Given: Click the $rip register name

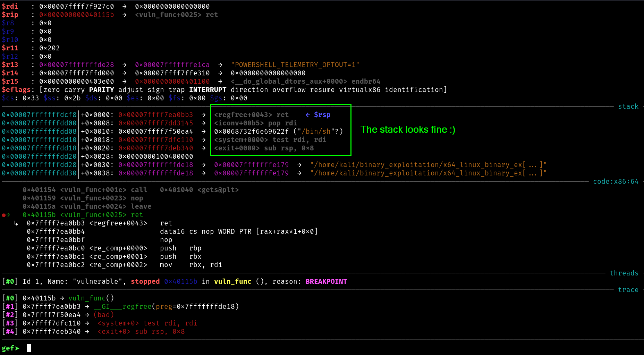Looking at the screenshot, I should pyautogui.click(x=10, y=15).
